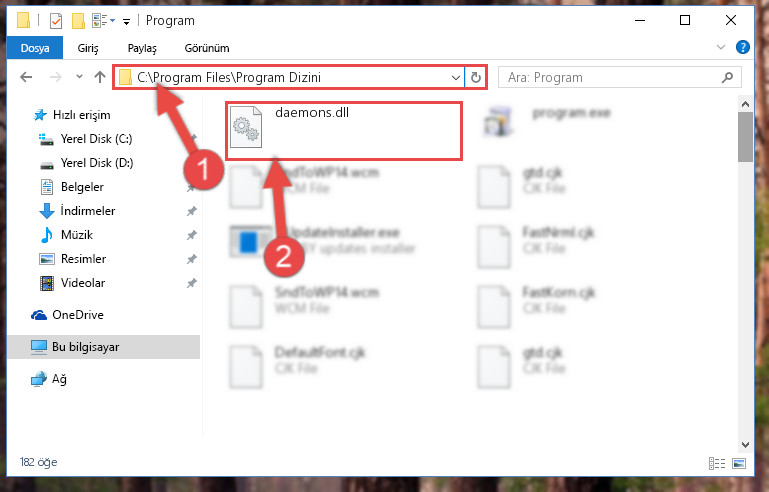Click the refresh icon beside address bar
Screen dimensions: 769x492
[475, 78]
